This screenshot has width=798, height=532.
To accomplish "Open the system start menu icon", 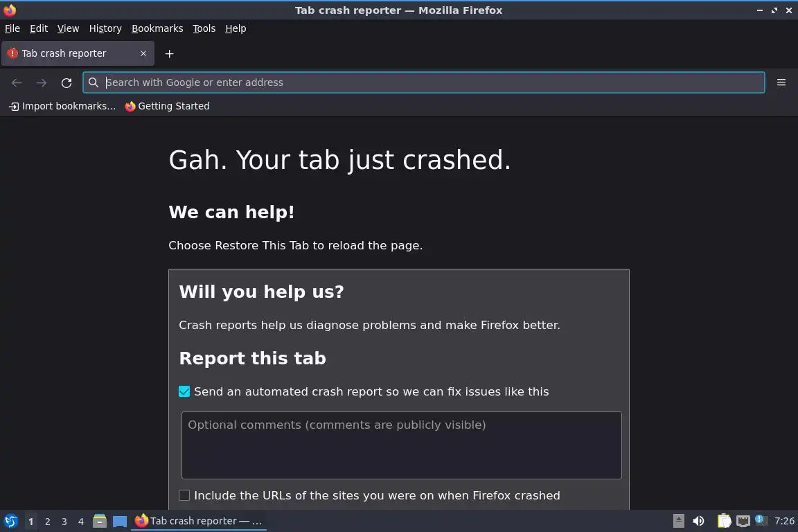I will tap(10, 522).
